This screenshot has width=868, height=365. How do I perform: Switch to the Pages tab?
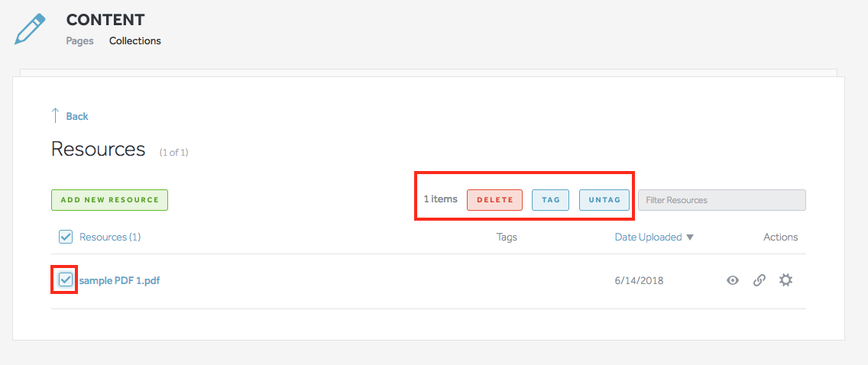click(x=79, y=41)
